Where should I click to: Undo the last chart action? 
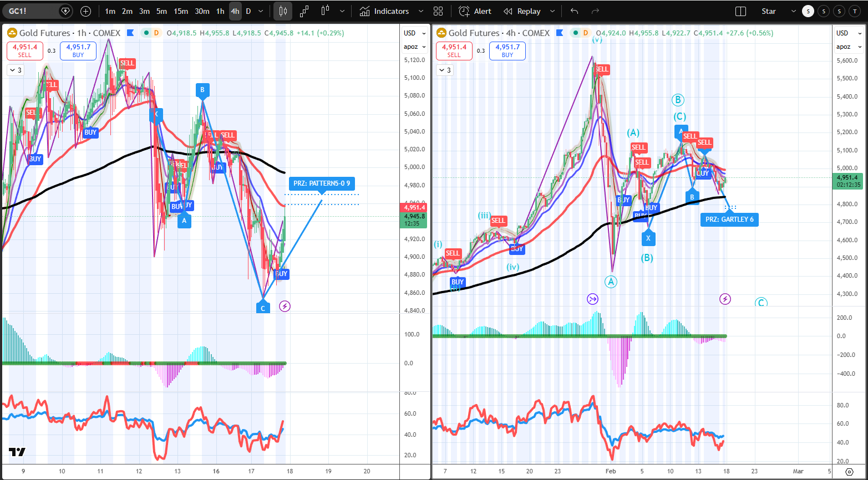coord(574,11)
